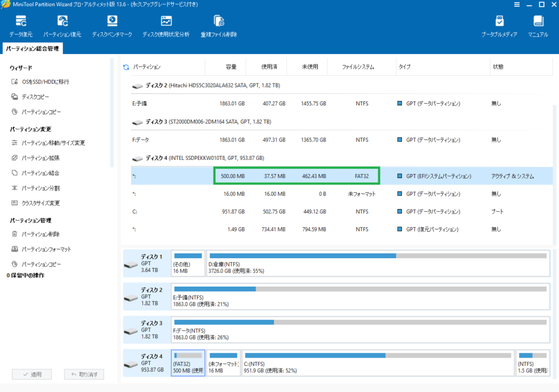Choose パーティション移動/サイズ変更
Viewport: 559px width, 392px height.
click(x=48, y=142)
